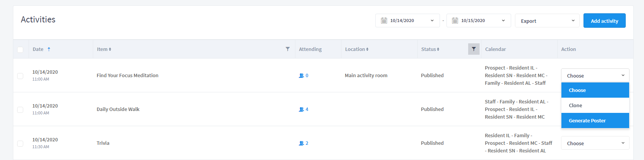Check the Trivia row checkbox
Screen dimensions: 644x160
click(20, 144)
